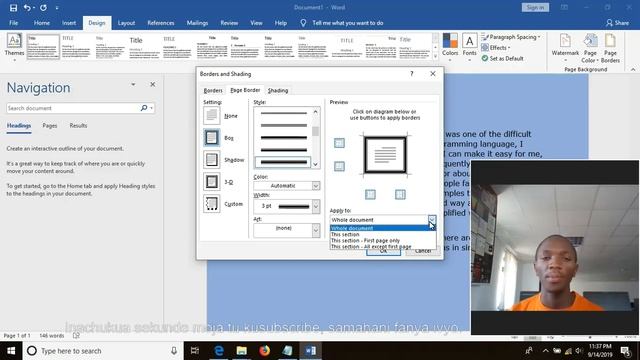The height and width of the screenshot is (360, 640).
Task: Open the Width dropdown showing 3 pt
Action: (x=316, y=206)
